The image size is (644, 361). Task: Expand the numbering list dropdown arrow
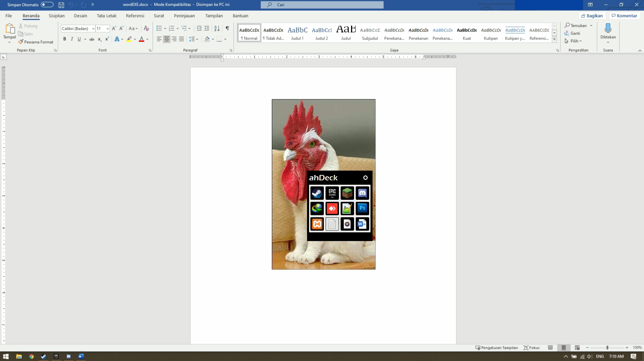178,29
